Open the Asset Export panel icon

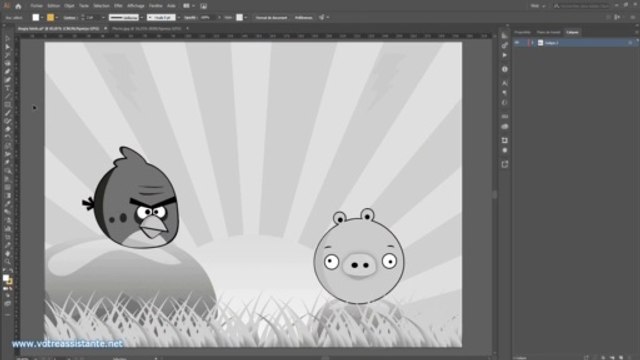[x=505, y=164]
